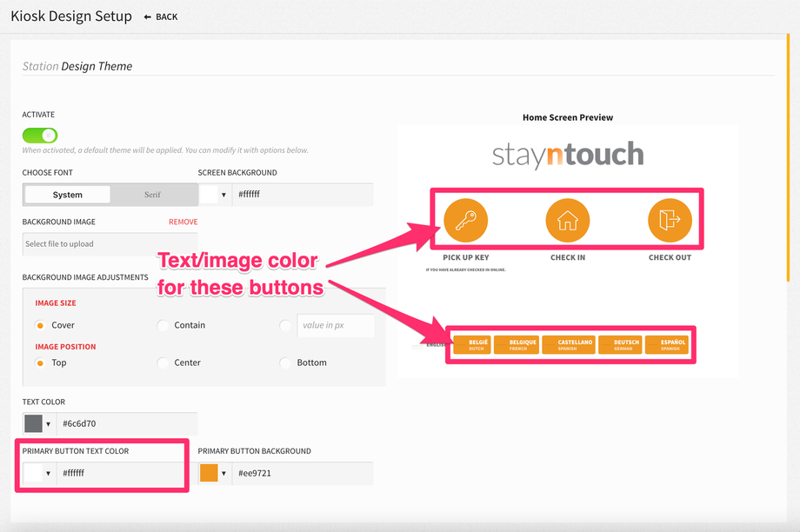Choose the Español Spanish language button

pos(666,345)
